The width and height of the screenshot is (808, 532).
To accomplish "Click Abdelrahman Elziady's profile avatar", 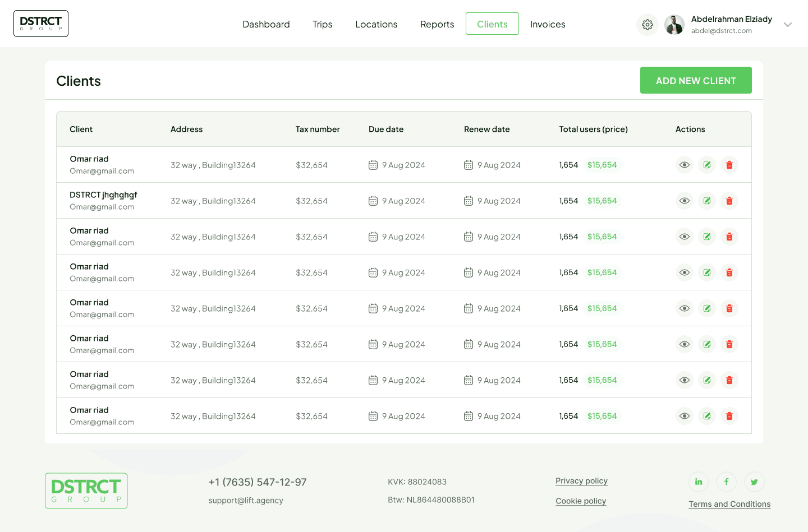I will (674, 25).
